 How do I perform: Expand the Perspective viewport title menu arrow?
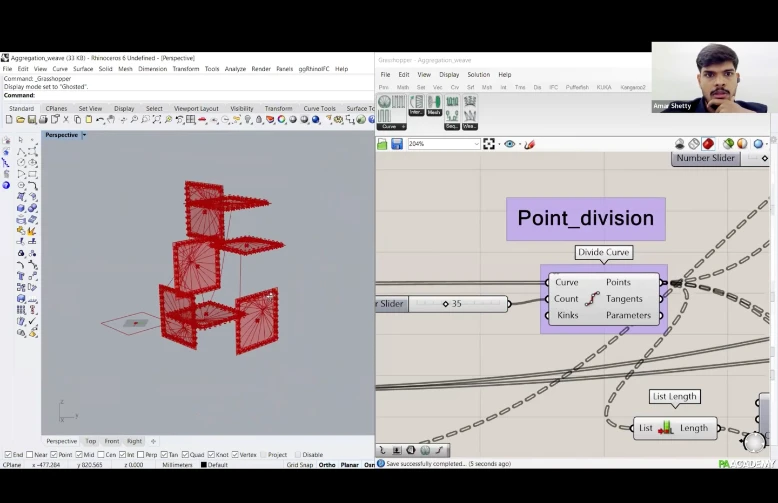tap(84, 135)
